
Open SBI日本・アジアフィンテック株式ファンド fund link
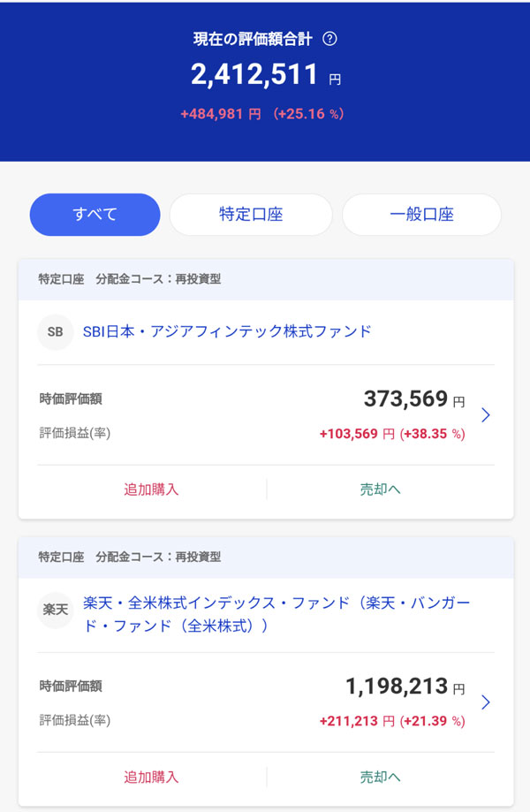coord(227,331)
